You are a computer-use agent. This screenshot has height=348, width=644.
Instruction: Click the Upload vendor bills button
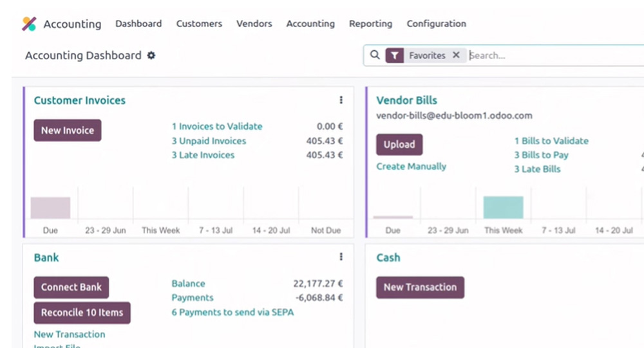pyautogui.click(x=399, y=145)
